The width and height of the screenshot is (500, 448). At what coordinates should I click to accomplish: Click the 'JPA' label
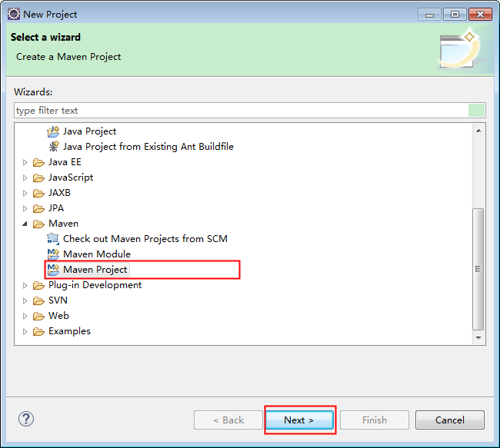coord(56,208)
